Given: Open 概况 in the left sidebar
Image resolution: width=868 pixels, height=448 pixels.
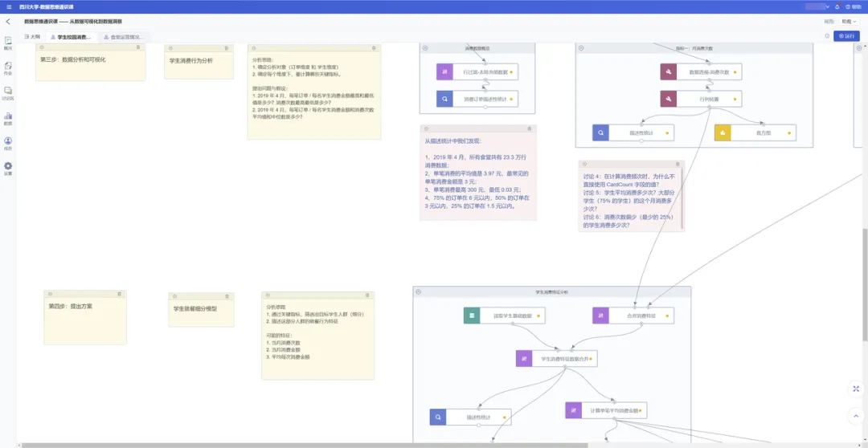Looking at the screenshot, I should 8,43.
